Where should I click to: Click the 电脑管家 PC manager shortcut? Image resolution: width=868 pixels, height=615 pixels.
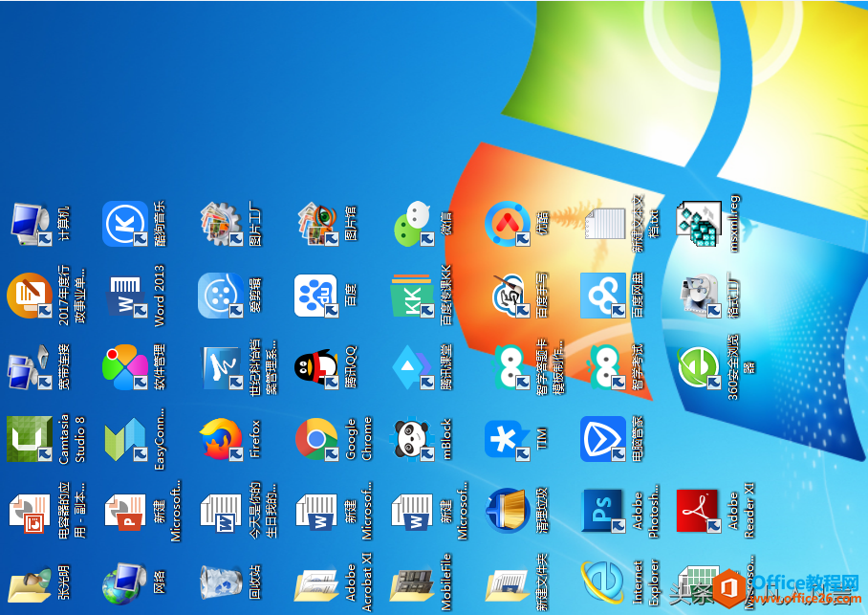coord(603,439)
